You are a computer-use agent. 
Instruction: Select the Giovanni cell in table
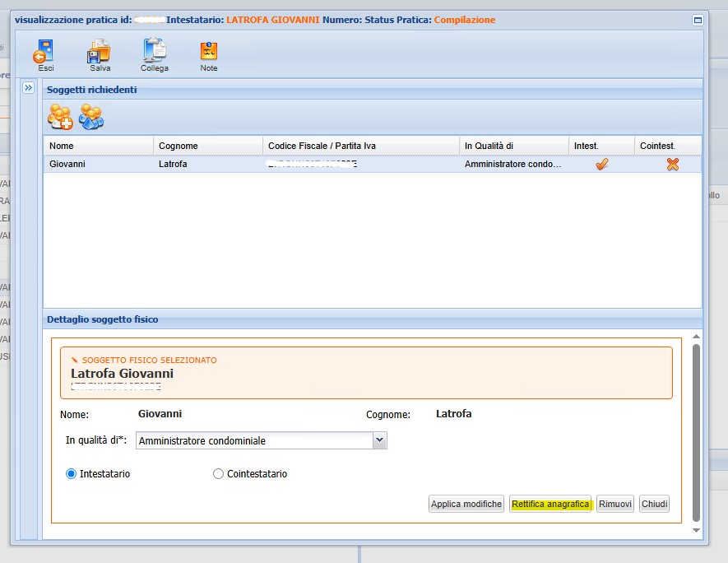click(x=99, y=164)
